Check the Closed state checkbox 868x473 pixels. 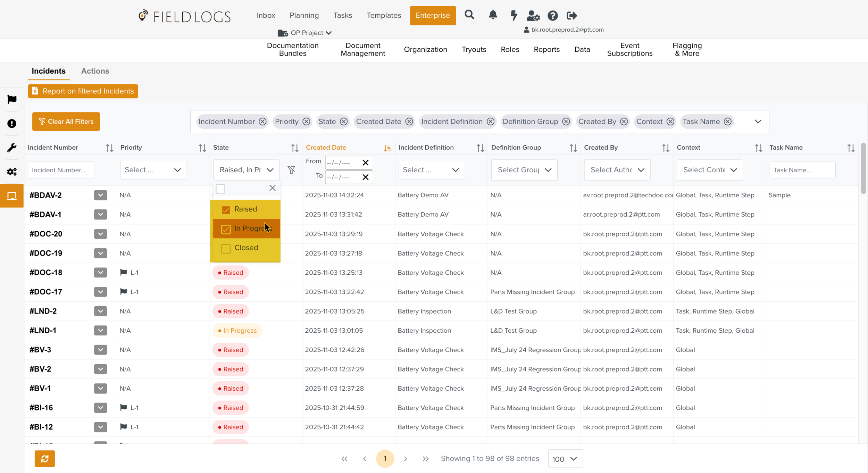click(226, 248)
